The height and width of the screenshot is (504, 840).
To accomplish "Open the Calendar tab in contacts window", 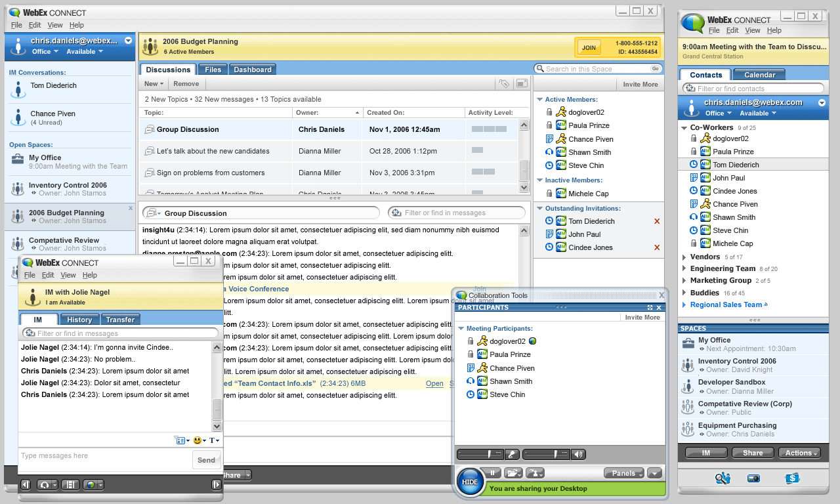I will [x=759, y=75].
